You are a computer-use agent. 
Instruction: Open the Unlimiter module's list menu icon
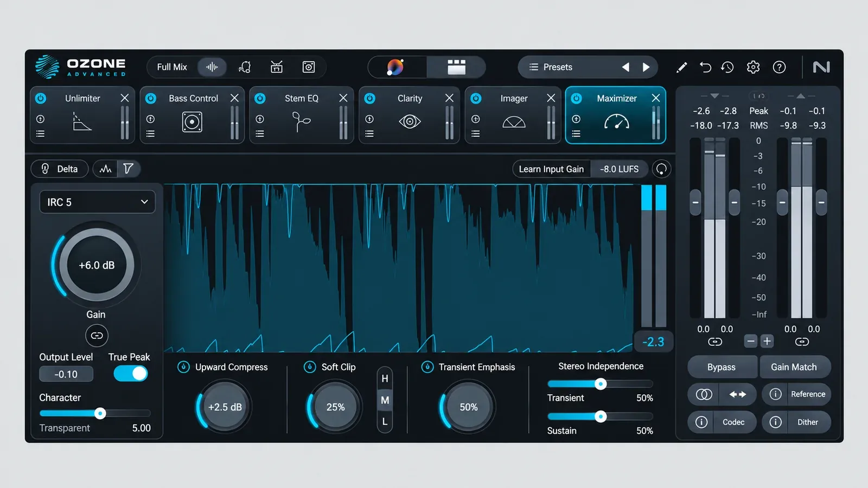point(40,134)
